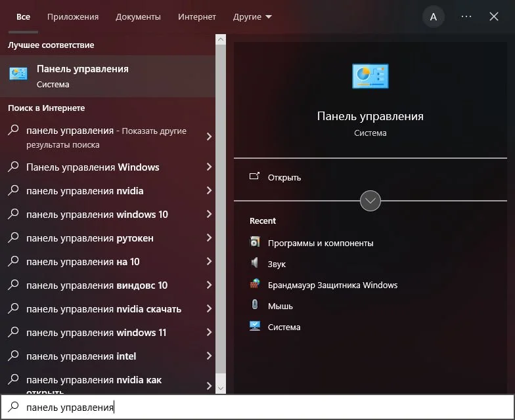
Task: Expand the actions list with the round chevron
Action: click(x=370, y=201)
